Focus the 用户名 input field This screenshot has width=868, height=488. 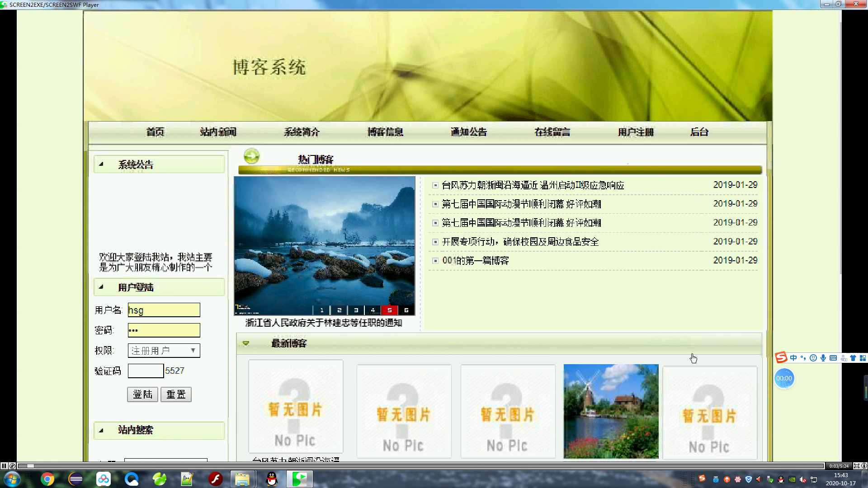click(x=164, y=310)
